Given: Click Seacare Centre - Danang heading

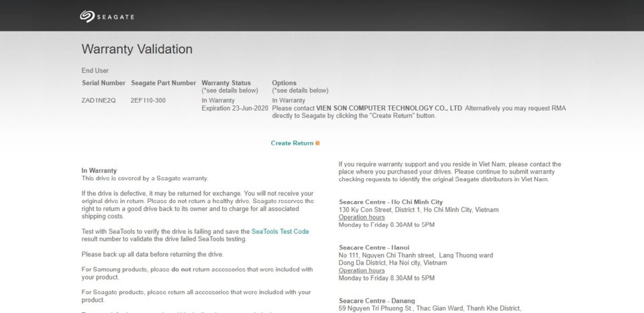Looking at the screenshot, I should click(x=376, y=301).
